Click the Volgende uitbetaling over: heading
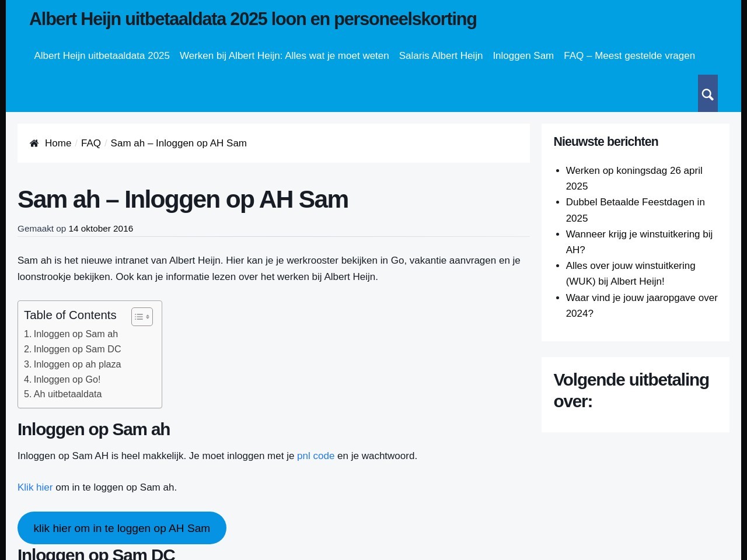The height and width of the screenshot is (560, 747). click(631, 390)
